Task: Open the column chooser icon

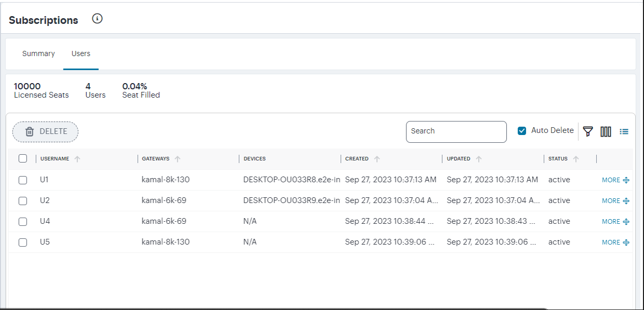Action: click(x=606, y=131)
